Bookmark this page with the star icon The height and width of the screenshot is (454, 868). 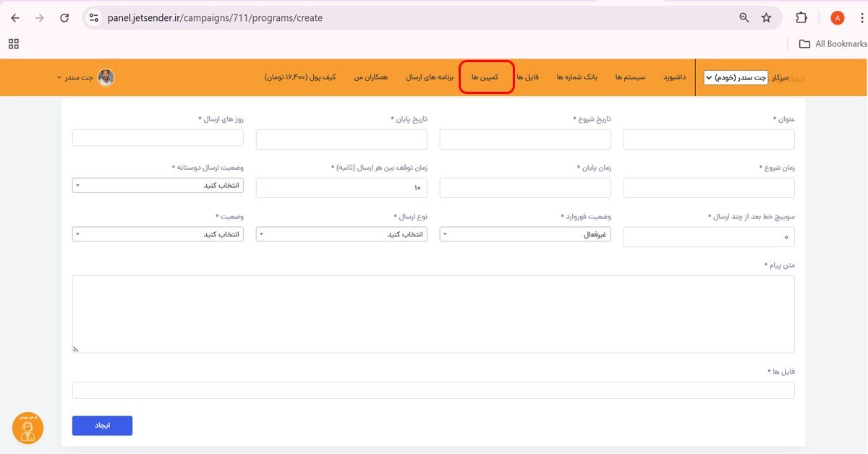coord(767,18)
